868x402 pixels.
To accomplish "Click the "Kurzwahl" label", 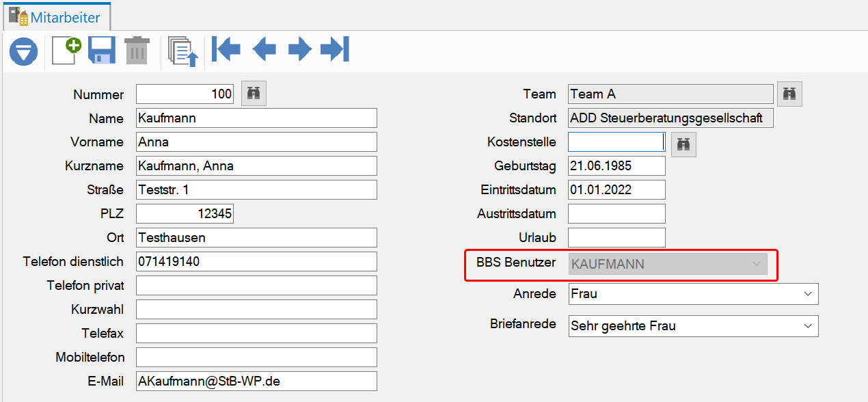I will pos(98,310).
